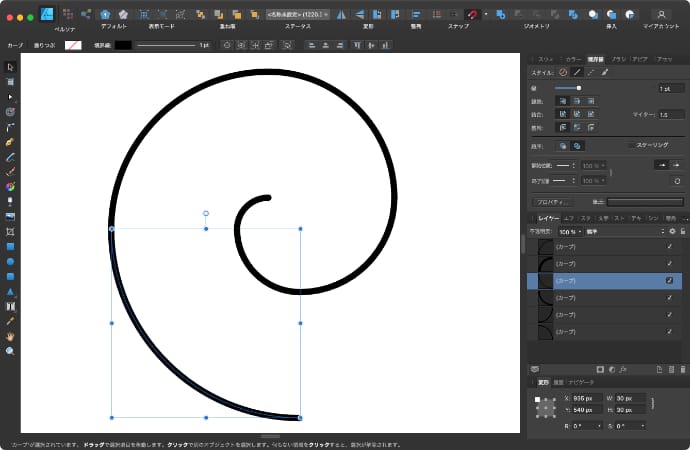
Task: Click the Artistic Text tool
Action: (10, 306)
